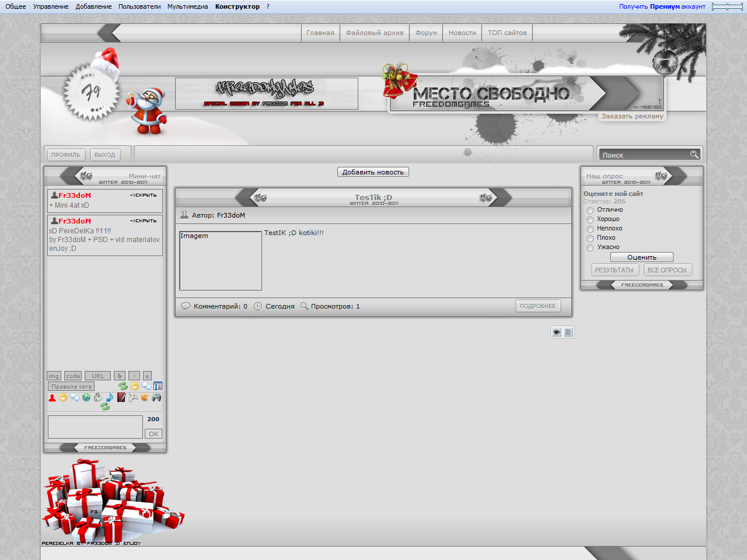This screenshot has width=747, height=560.
Task: Expand the 'Конструктор' admin bar menu
Action: tap(237, 6)
